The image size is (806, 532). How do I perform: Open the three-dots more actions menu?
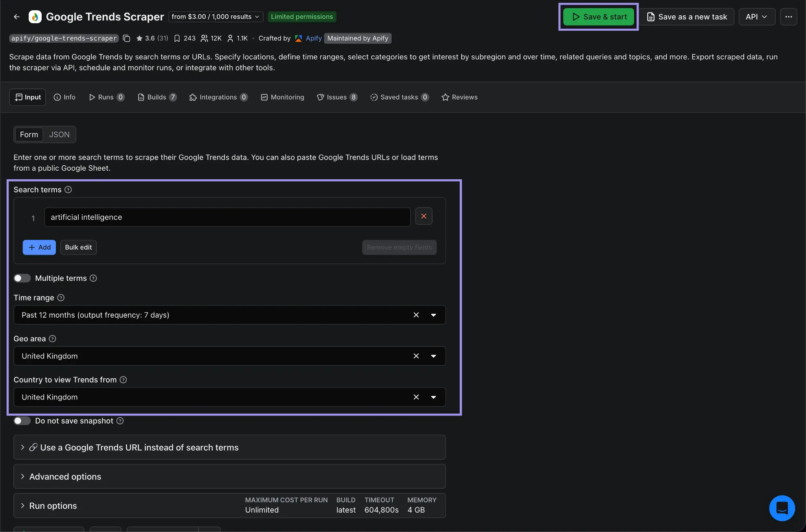pyautogui.click(x=788, y=17)
